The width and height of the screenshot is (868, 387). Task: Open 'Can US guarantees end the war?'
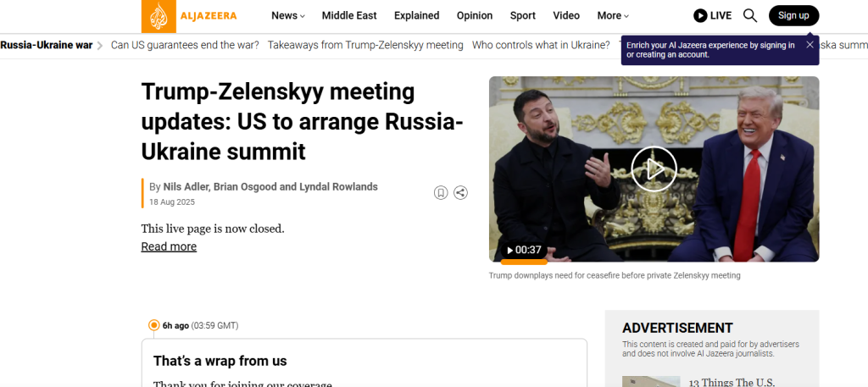pyautogui.click(x=185, y=46)
